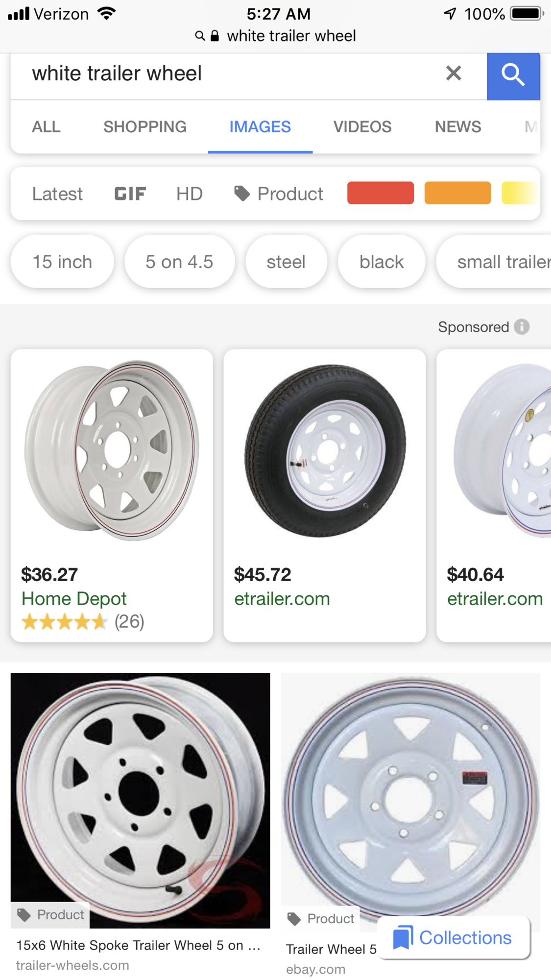Image resolution: width=551 pixels, height=980 pixels.
Task: Clear the search text with the X icon
Action: [x=454, y=73]
